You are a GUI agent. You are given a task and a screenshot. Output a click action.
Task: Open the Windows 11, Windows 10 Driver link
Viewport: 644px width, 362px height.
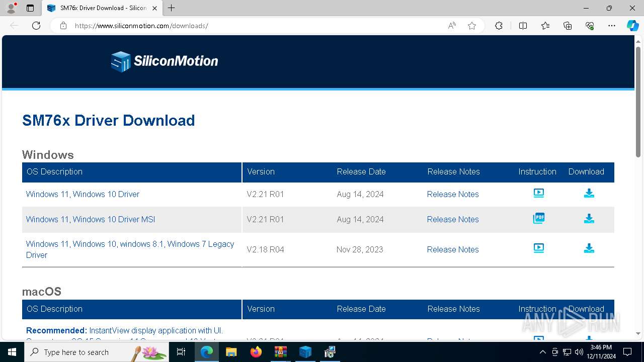pyautogui.click(x=83, y=194)
